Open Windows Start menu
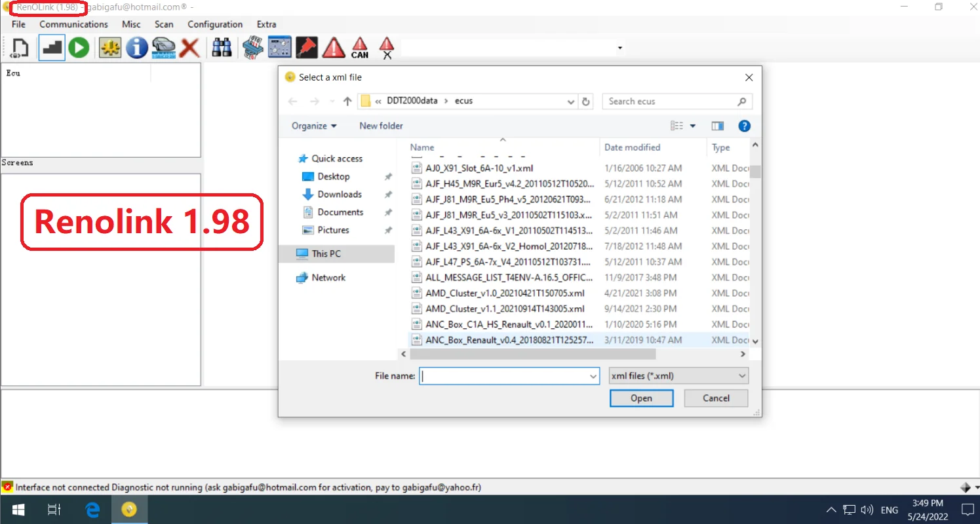Viewport: 980px width, 524px height. tap(18, 510)
